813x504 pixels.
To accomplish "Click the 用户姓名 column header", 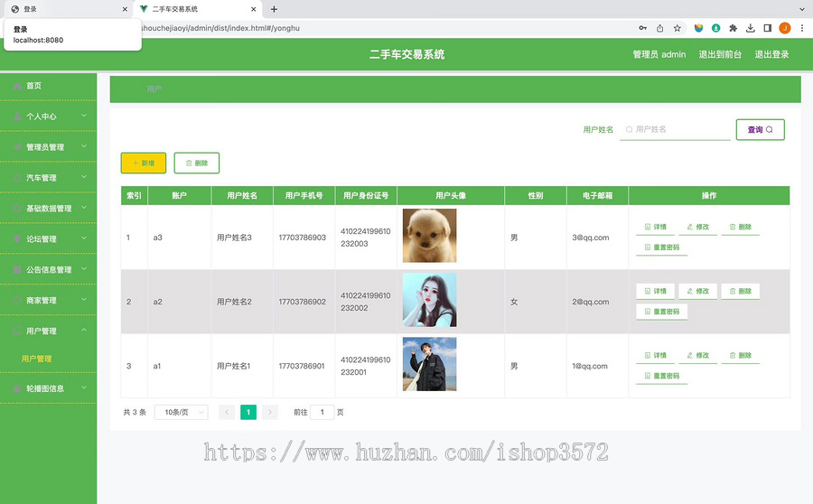I will tap(242, 195).
